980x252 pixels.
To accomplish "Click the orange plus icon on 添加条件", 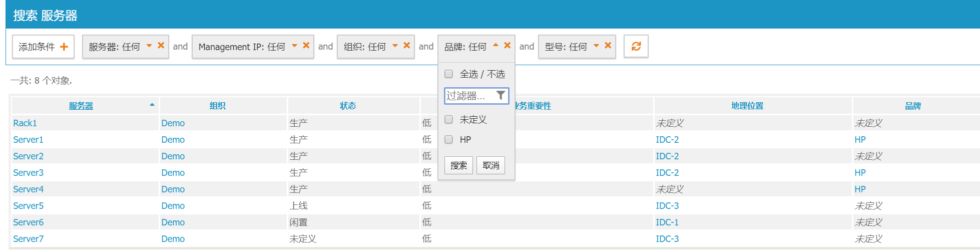I will [64, 47].
